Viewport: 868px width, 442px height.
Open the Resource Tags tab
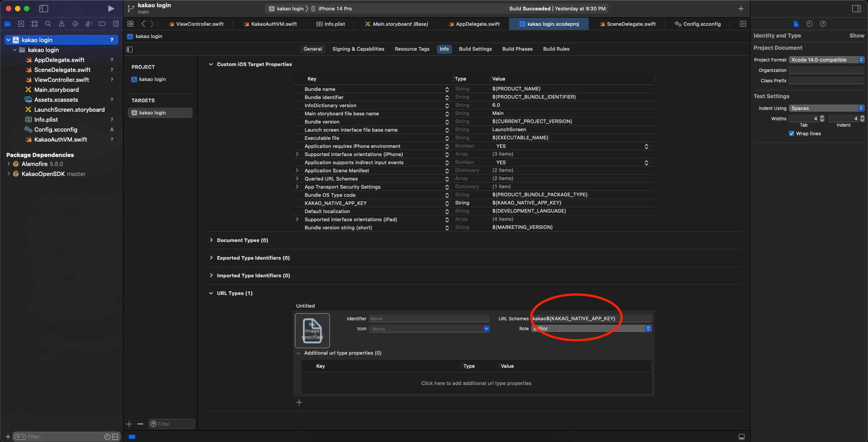[x=412, y=49]
